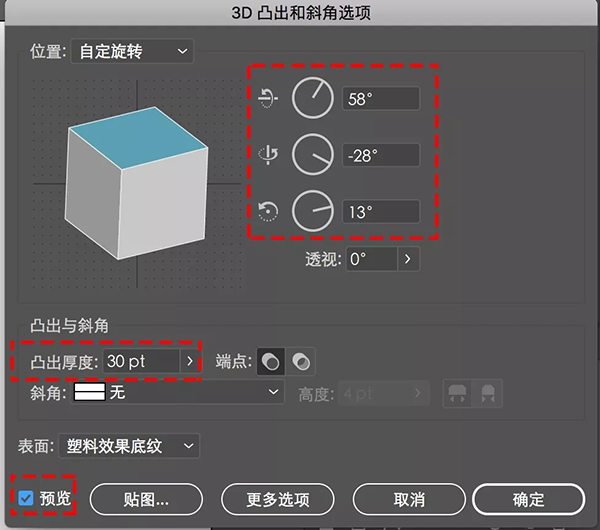Adjust the Y-axis angle dial at -28°
The height and width of the screenshot is (530, 600).
[313, 155]
